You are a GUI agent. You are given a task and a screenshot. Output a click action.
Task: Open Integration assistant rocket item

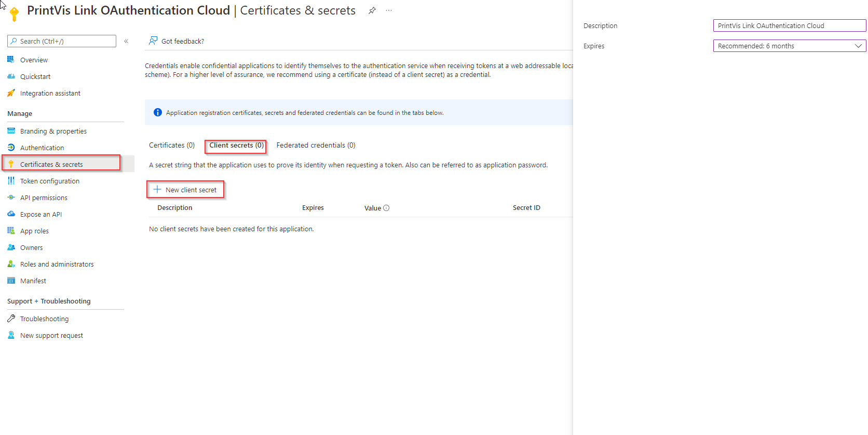50,94
